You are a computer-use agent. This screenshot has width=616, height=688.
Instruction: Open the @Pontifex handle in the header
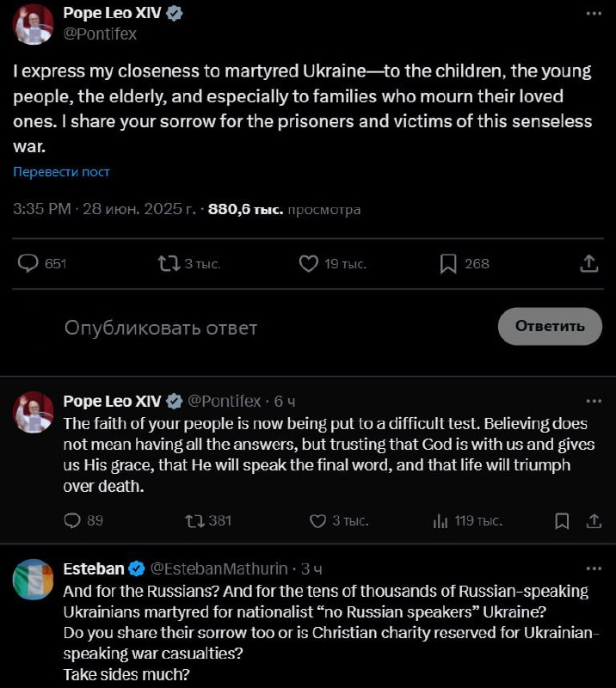pyautogui.click(x=100, y=34)
